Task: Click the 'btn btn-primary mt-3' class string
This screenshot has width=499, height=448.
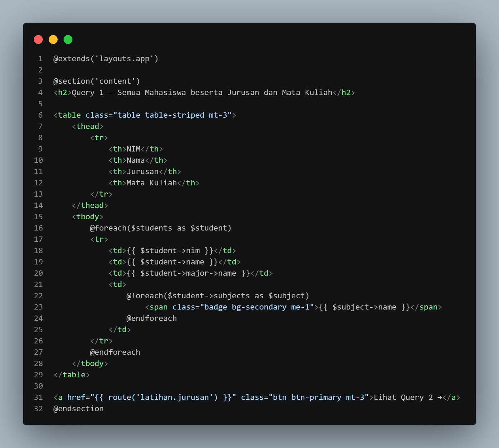Action: [x=319, y=397]
